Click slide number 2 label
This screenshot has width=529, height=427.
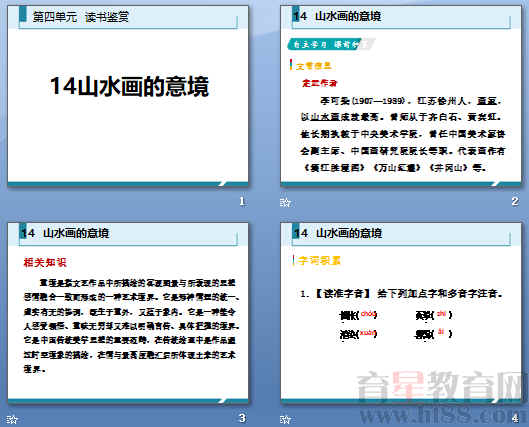pos(515,201)
